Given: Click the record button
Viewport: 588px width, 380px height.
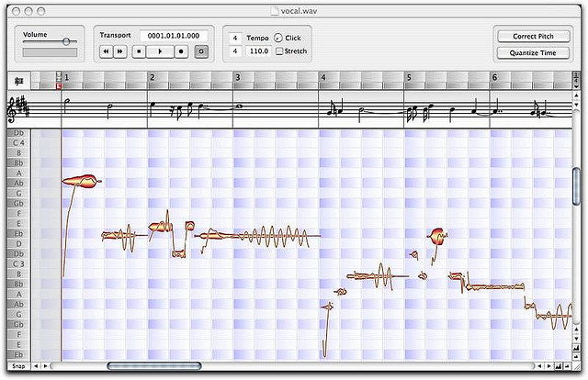Looking at the screenshot, I should click(182, 51).
